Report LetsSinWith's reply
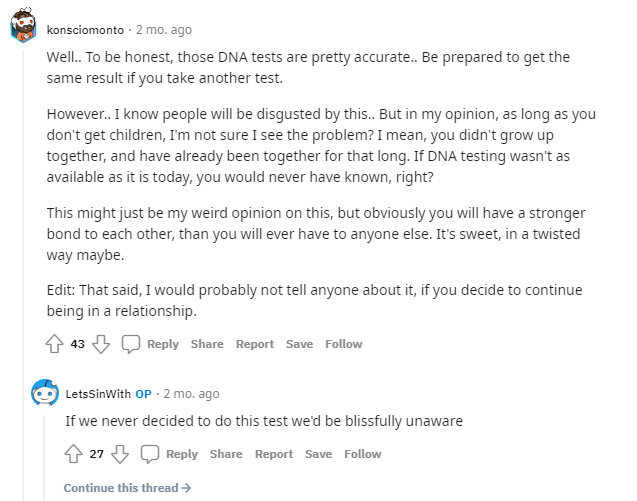Image resolution: width=637 pixels, height=501 pixels. 274,454
